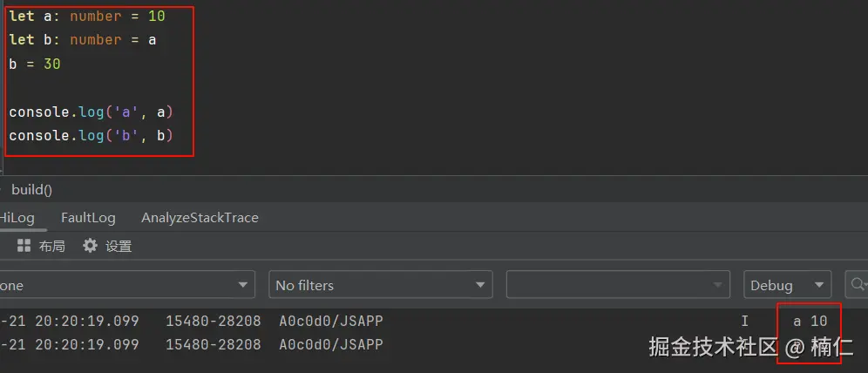Expand the Debug log level dropdown
The width and height of the screenshot is (868, 373).
coord(787,285)
